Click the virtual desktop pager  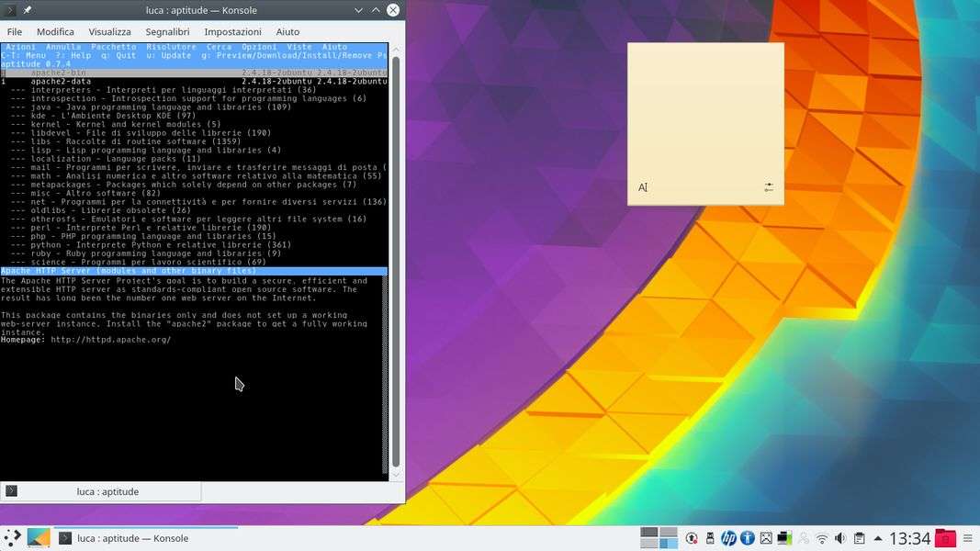659,538
